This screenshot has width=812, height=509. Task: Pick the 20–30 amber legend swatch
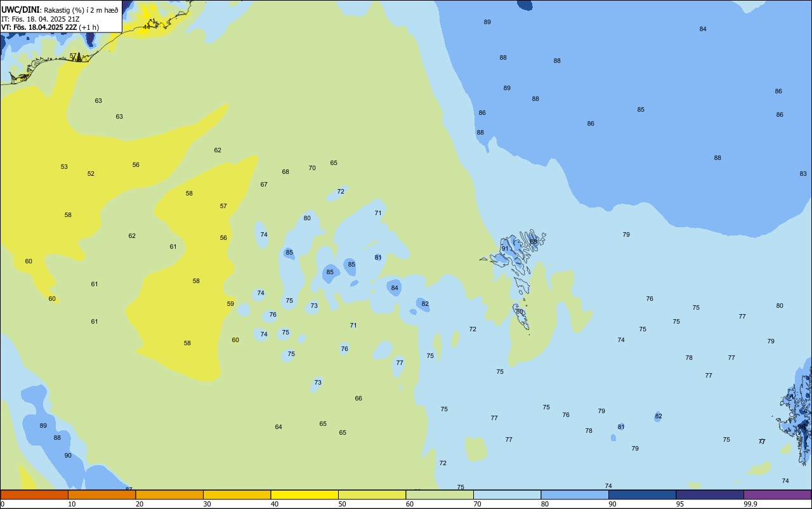[169, 494]
